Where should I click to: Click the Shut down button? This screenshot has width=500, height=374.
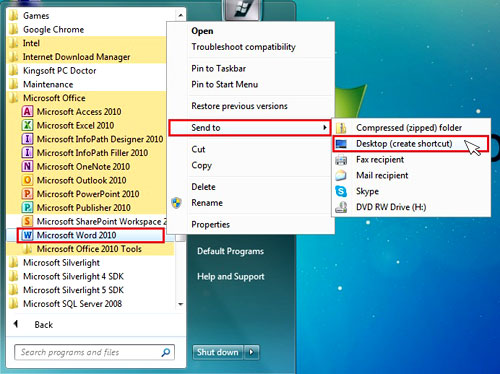point(218,352)
